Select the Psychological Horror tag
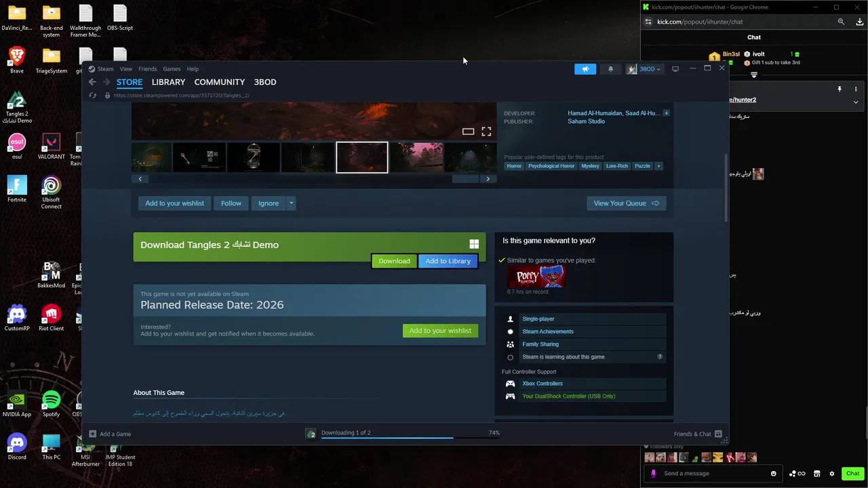868x488 pixels. pos(551,166)
